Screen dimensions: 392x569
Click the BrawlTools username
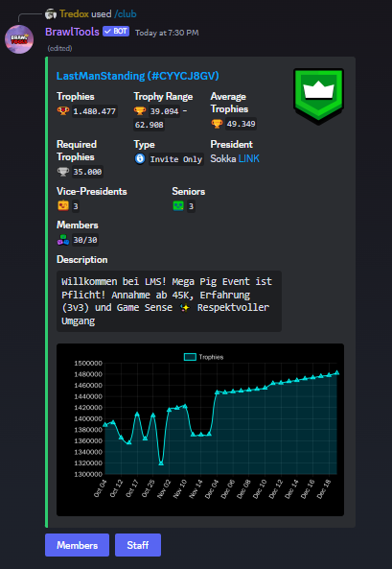coord(72,32)
